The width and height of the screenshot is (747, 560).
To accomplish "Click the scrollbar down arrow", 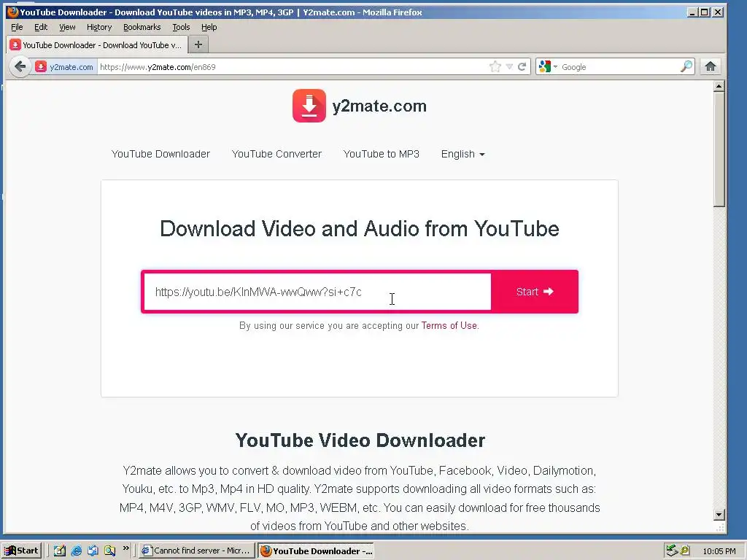I will 719,515.
